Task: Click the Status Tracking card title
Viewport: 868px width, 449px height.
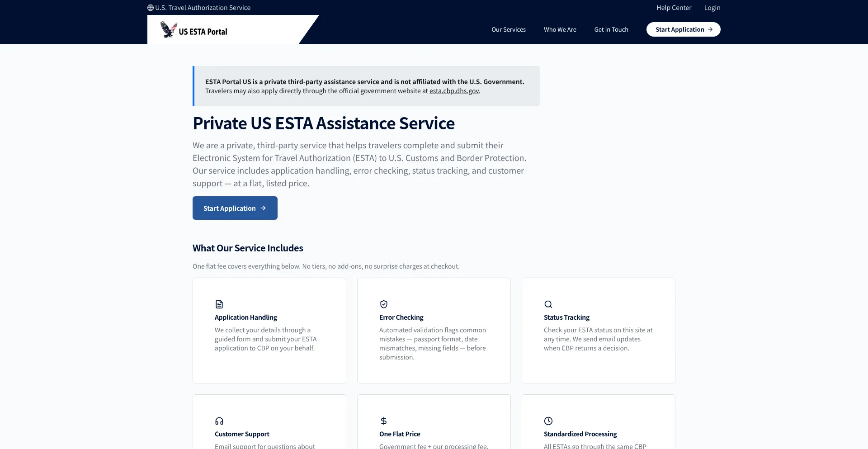Action: coord(566,317)
